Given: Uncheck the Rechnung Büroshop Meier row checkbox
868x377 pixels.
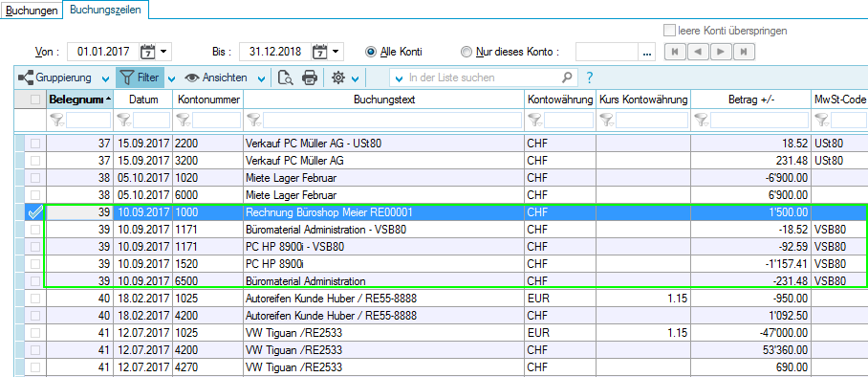Looking at the screenshot, I should tap(35, 211).
